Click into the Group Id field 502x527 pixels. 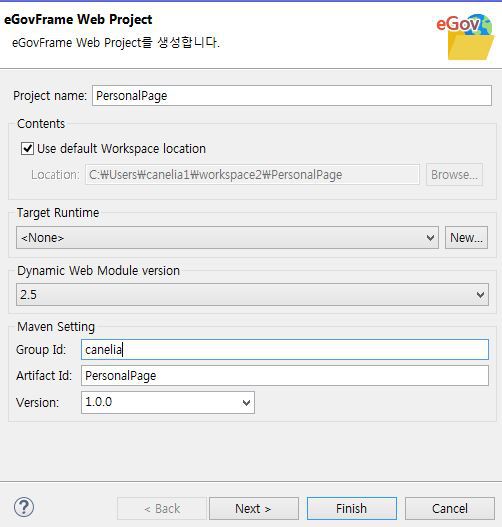(285, 350)
